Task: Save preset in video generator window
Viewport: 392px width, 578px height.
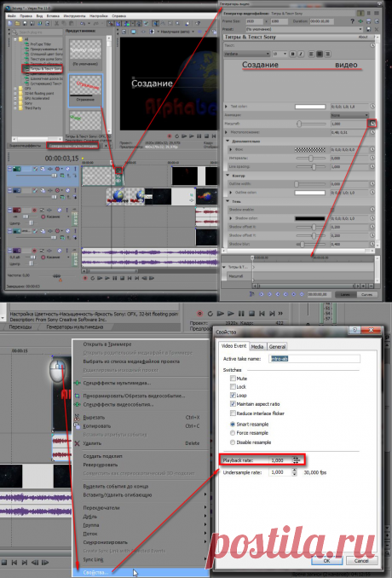Action: (368, 29)
